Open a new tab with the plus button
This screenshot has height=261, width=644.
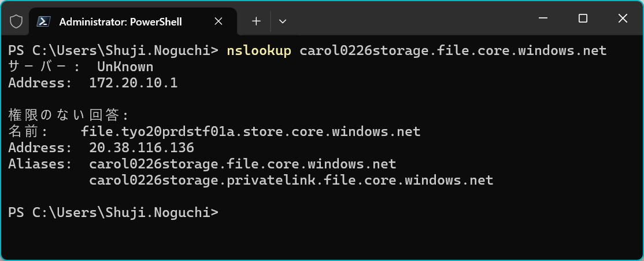click(256, 21)
